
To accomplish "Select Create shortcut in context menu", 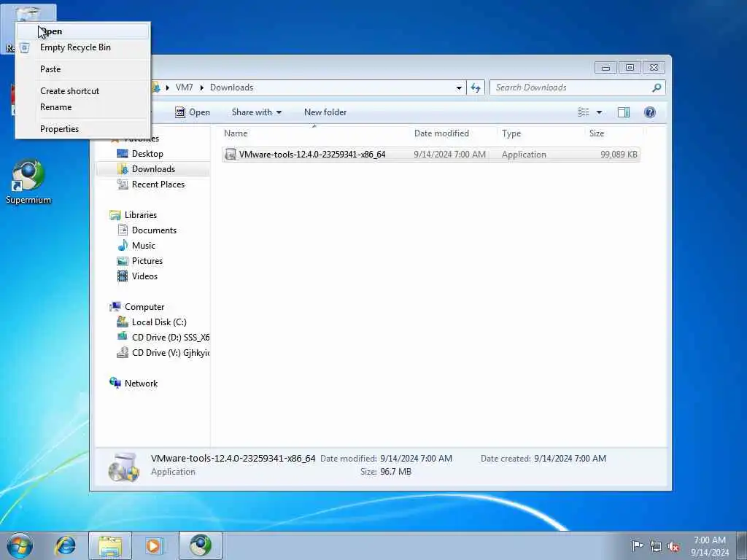I will coord(82,91).
